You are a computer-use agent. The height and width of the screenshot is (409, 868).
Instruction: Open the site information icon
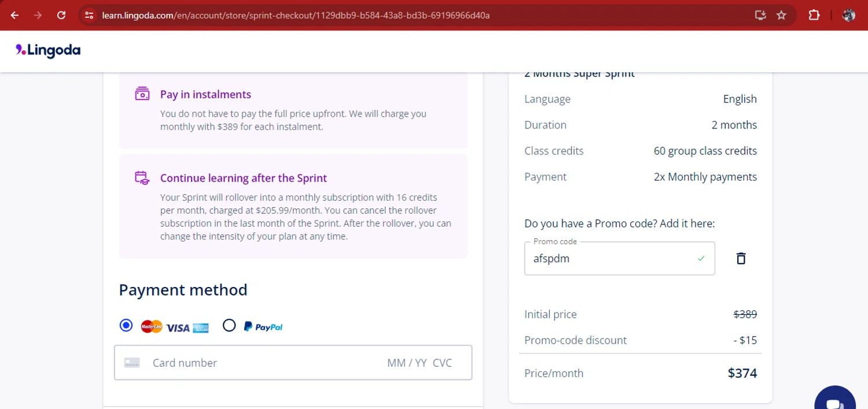coord(89,15)
